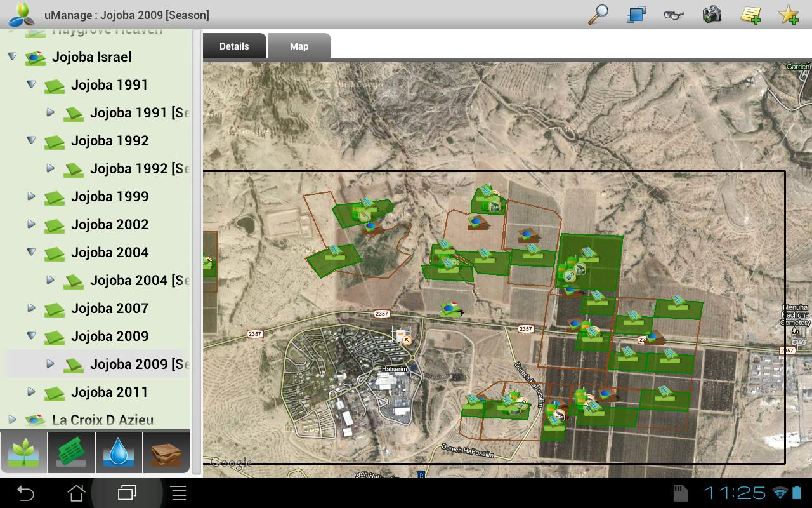Click the eyeglasses view icon
This screenshot has height=508, width=812.
pyautogui.click(x=674, y=15)
